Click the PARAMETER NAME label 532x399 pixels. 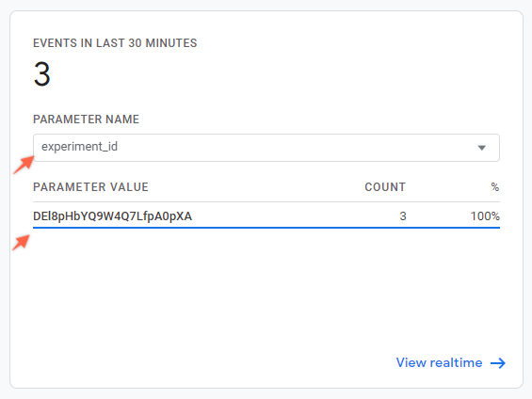coord(86,119)
